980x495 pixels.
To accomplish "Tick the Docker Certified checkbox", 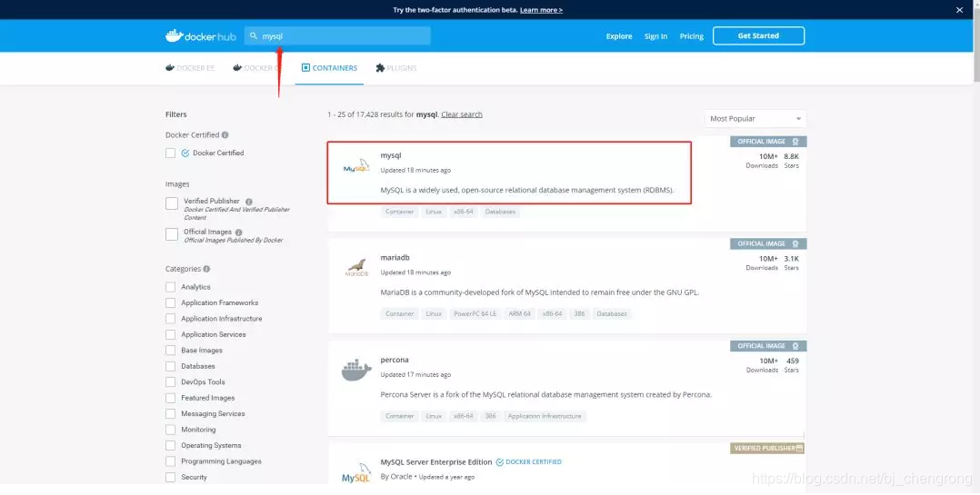I will (170, 153).
